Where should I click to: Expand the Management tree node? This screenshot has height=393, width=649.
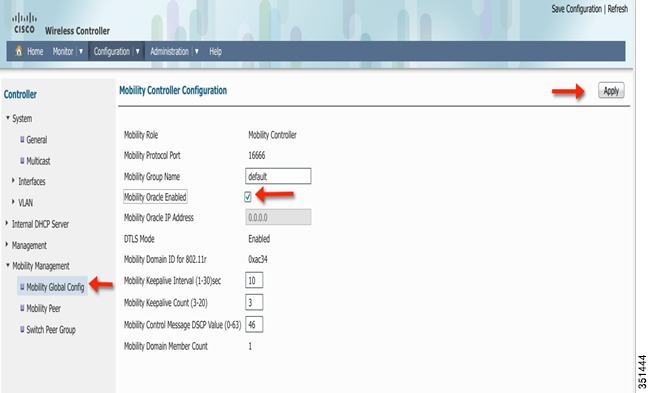[7, 244]
